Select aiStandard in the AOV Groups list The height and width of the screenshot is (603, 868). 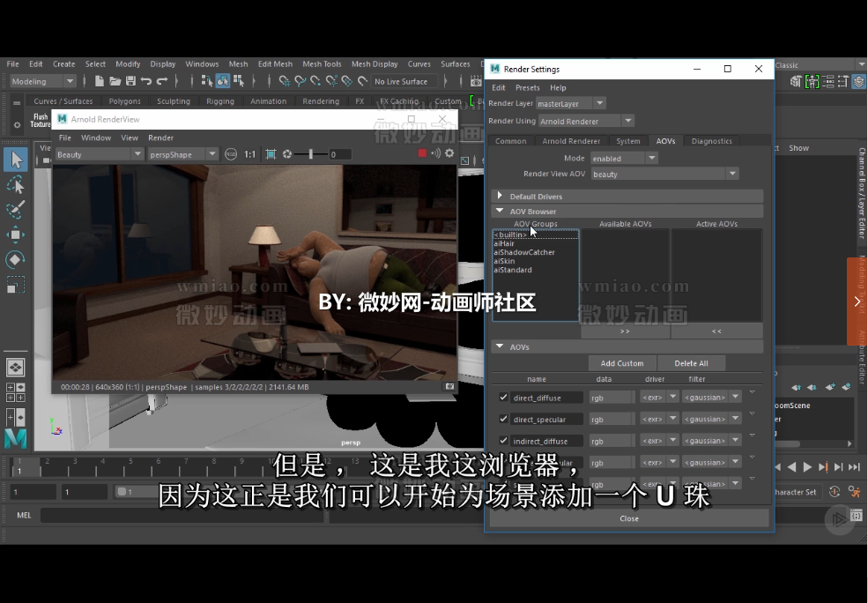click(514, 270)
